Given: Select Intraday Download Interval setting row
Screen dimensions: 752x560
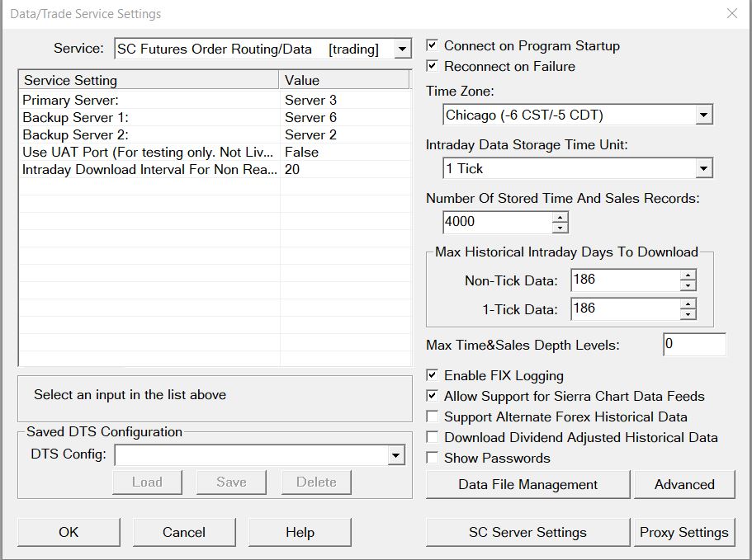Looking at the screenshot, I should click(x=215, y=169).
